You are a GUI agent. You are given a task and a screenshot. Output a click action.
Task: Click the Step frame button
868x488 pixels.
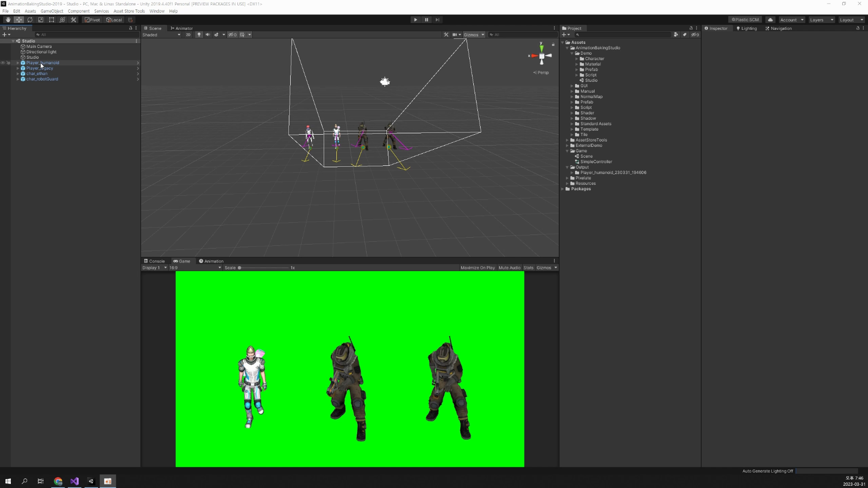437,20
